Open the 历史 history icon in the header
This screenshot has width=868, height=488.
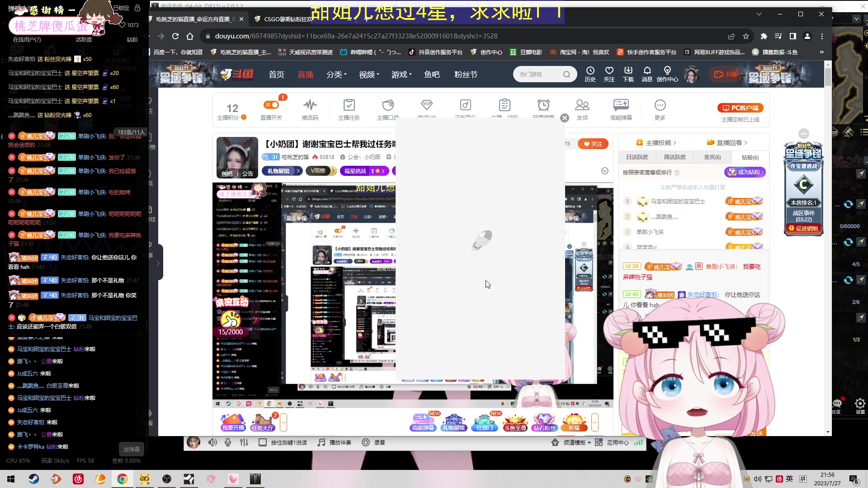pos(590,74)
